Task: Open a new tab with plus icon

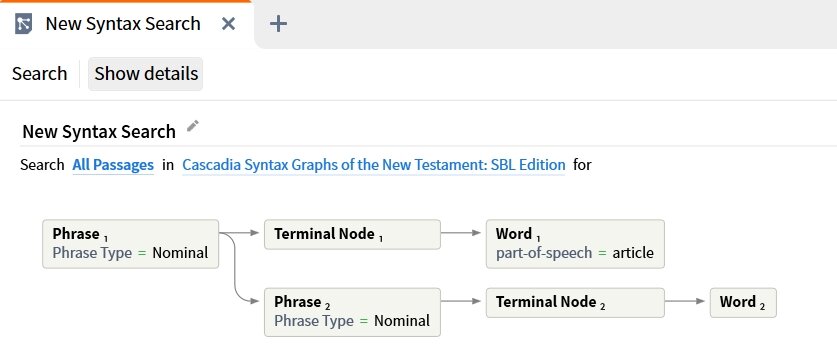Action: pos(278,23)
